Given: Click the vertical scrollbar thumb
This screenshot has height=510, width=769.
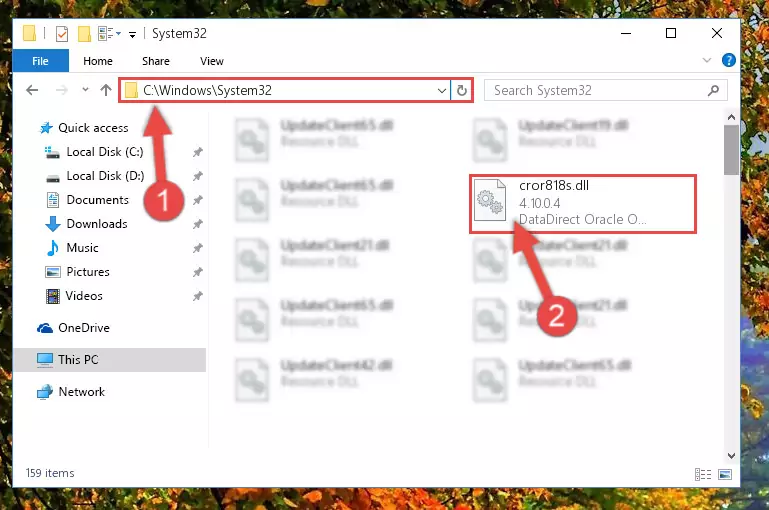Looking at the screenshot, I should 731,150.
